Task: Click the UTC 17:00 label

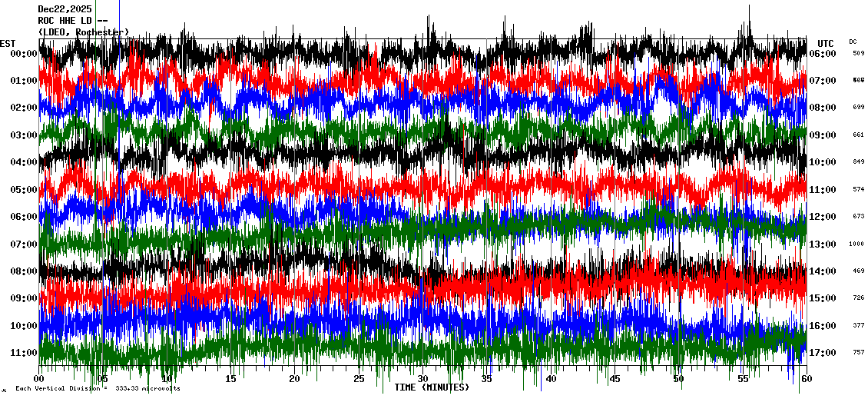Action: pos(822,352)
